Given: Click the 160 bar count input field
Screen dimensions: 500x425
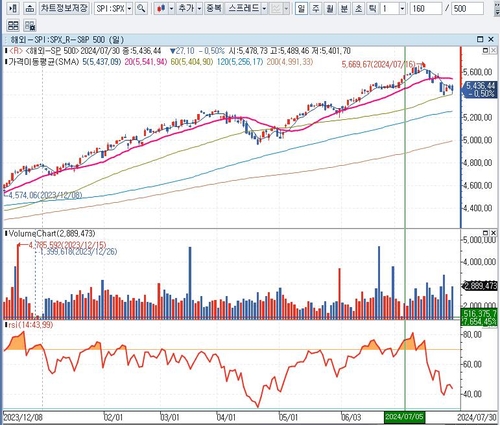Looking at the screenshot, I should (x=426, y=8).
